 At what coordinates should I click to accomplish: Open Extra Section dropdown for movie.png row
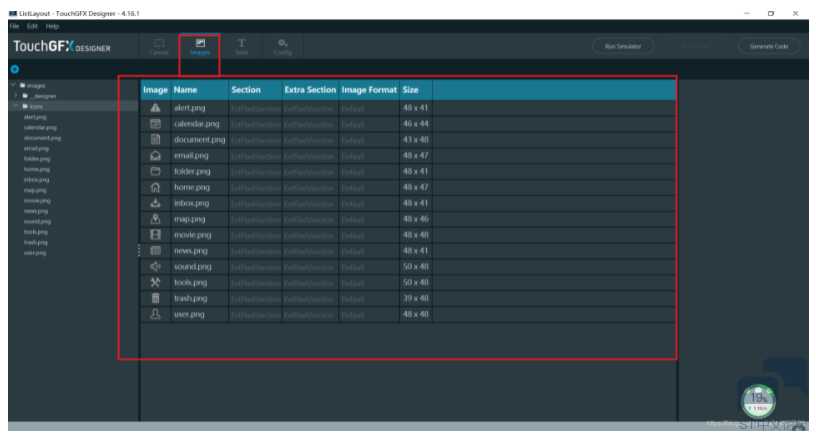(310, 236)
